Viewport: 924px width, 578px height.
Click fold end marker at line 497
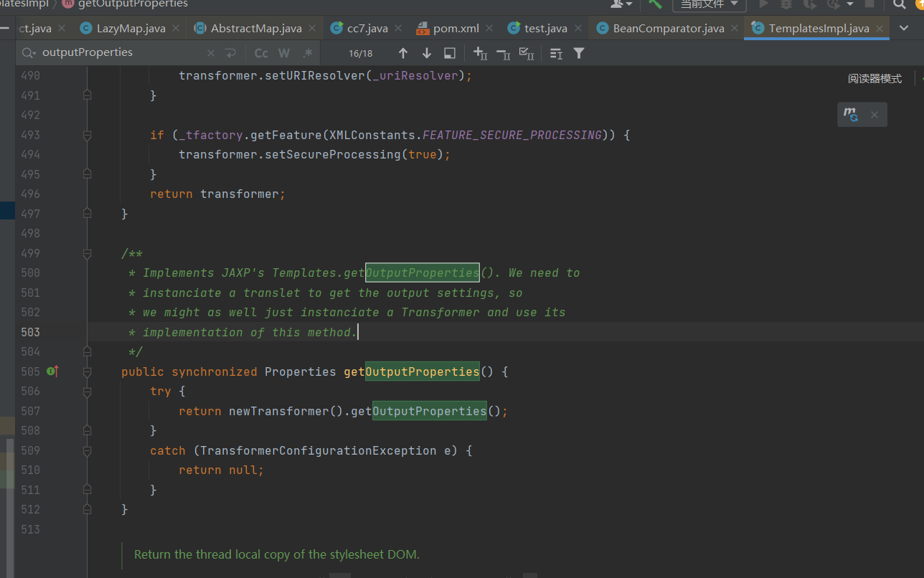(87, 214)
